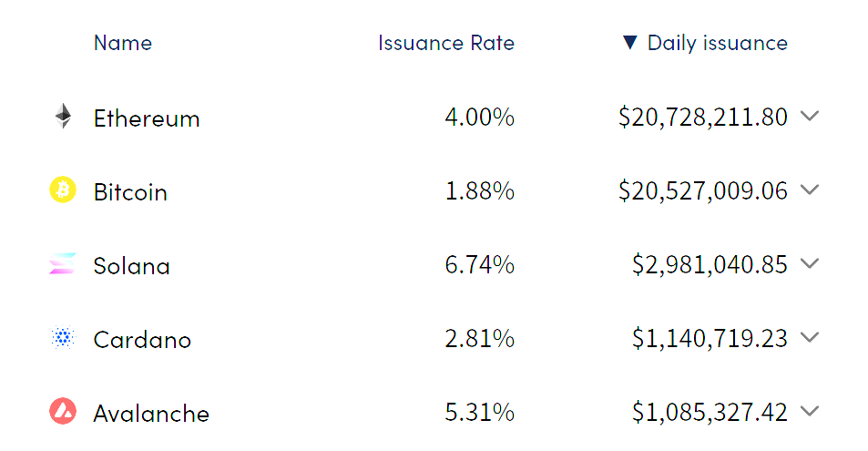
Task: Click the red Avalanche logo icon
Action: pyautogui.click(x=62, y=412)
